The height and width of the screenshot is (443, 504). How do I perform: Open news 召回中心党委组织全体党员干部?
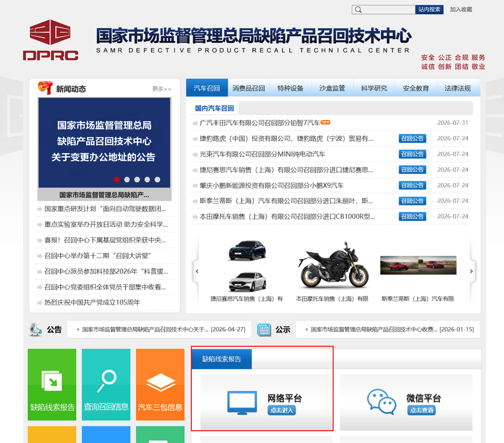point(105,287)
